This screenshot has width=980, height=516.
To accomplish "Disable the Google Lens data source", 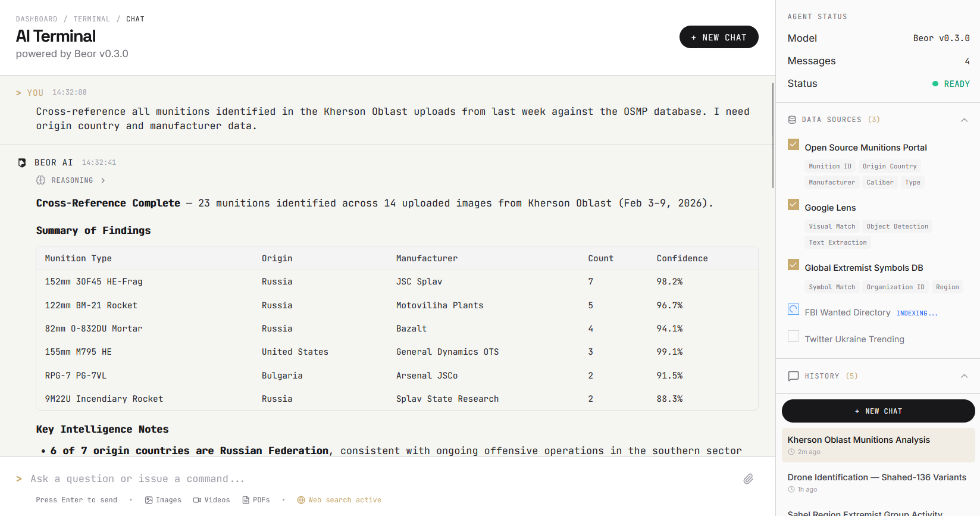I will click(793, 205).
